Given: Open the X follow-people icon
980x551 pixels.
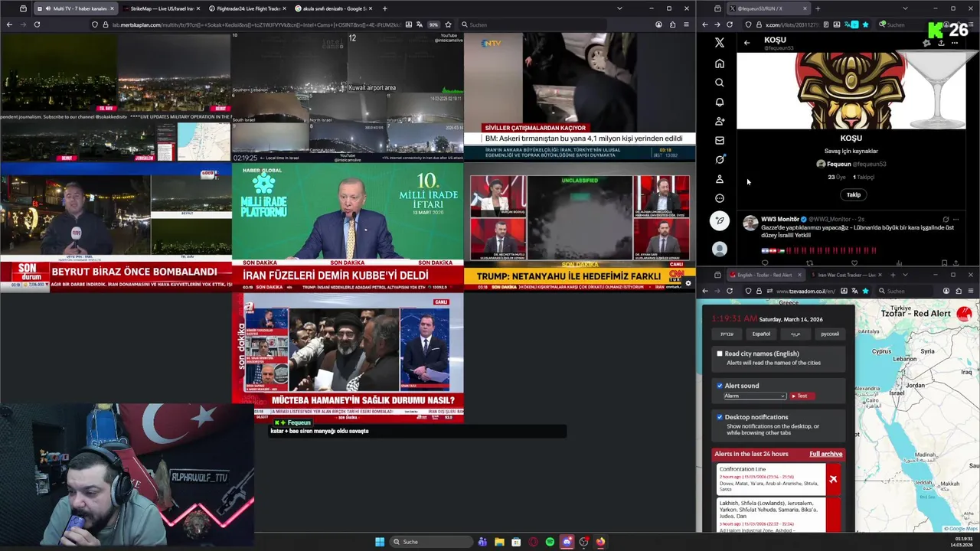Looking at the screenshot, I should pos(719,121).
